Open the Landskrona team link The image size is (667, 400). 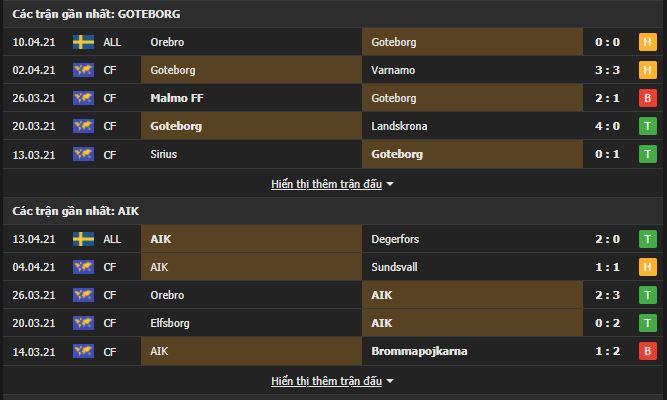[x=397, y=127]
